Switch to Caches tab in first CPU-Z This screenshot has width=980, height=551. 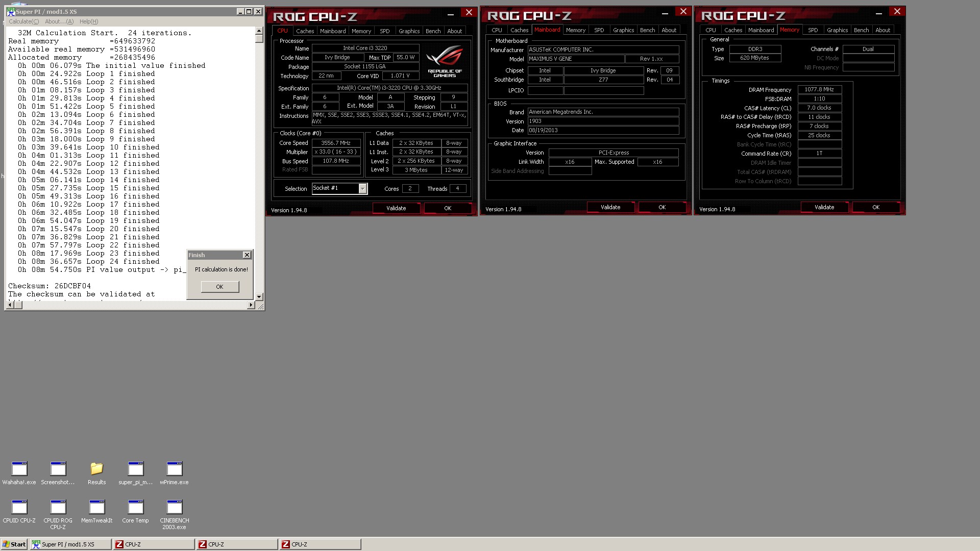coord(305,31)
